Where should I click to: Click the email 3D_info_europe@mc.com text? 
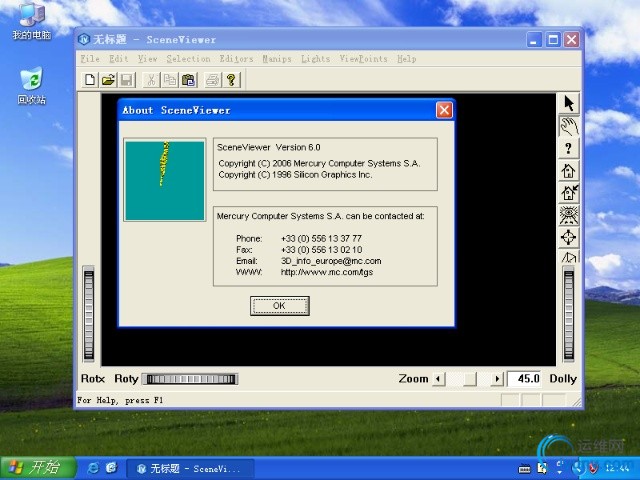point(331,261)
